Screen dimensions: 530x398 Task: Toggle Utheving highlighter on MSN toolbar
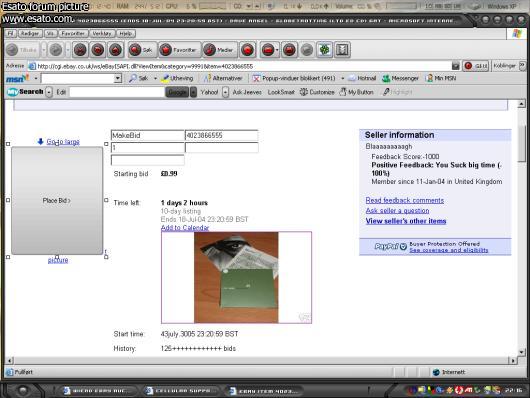178,78
